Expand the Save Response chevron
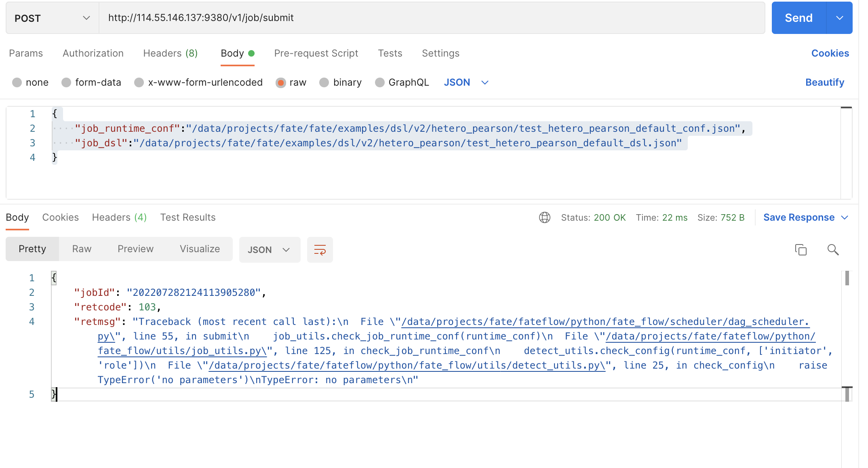The image size is (868, 468). pos(845,217)
